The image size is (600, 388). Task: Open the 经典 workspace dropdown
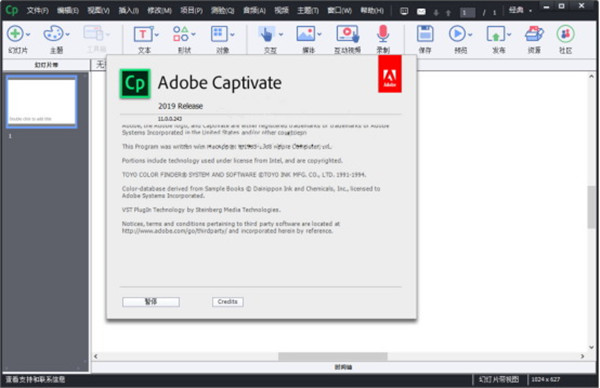coord(520,10)
